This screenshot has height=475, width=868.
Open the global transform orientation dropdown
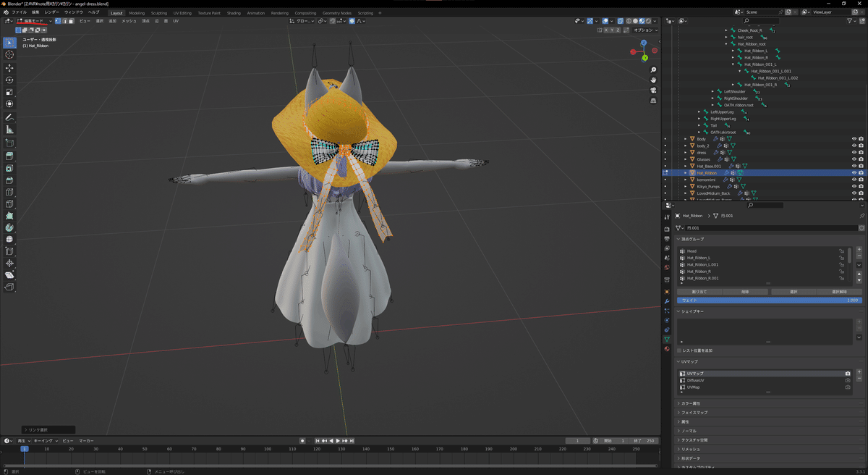[x=302, y=21]
